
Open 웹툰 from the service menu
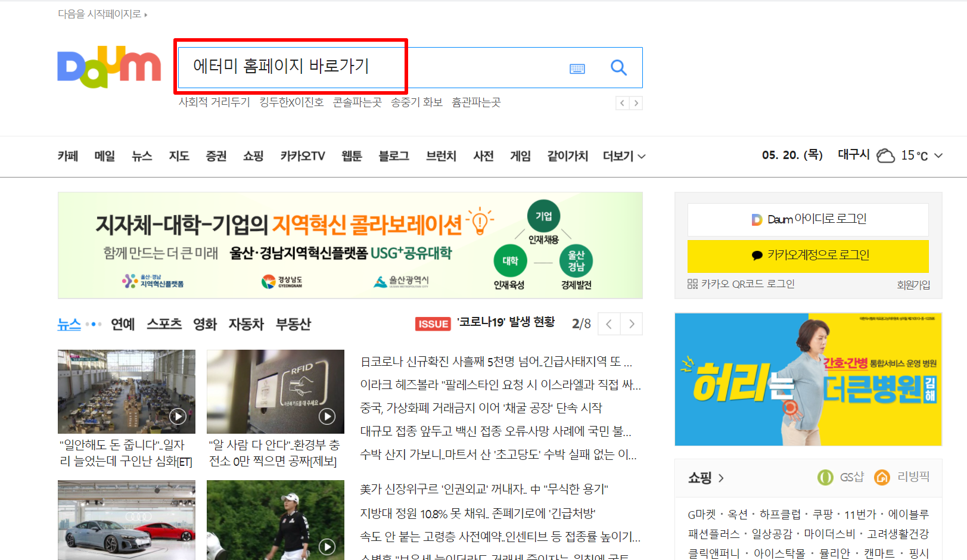coord(352,156)
